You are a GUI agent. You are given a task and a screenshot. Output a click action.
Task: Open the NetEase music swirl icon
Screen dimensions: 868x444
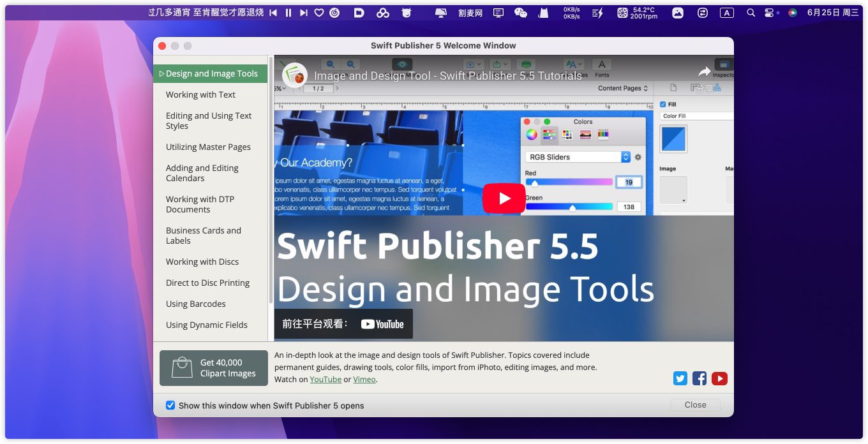click(334, 13)
